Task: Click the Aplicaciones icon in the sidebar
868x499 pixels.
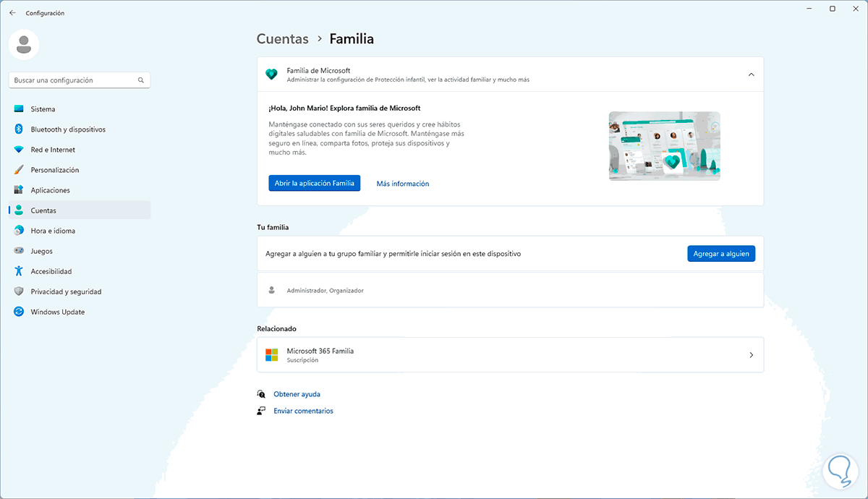Action: 19,190
